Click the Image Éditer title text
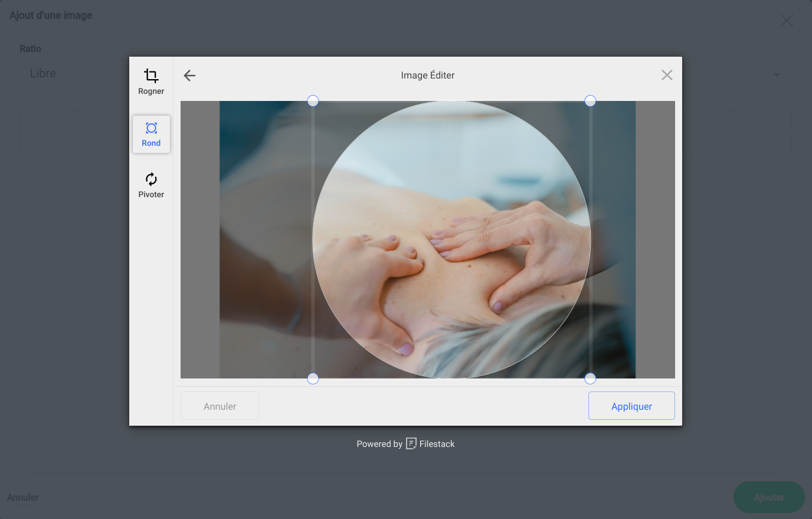Image resolution: width=812 pixels, height=519 pixels. pyautogui.click(x=428, y=75)
